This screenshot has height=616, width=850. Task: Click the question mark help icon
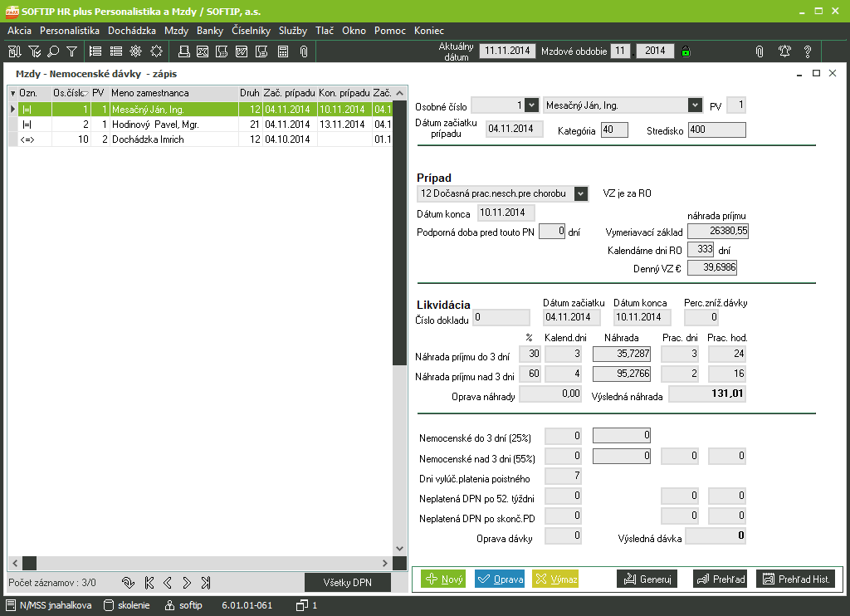click(807, 51)
